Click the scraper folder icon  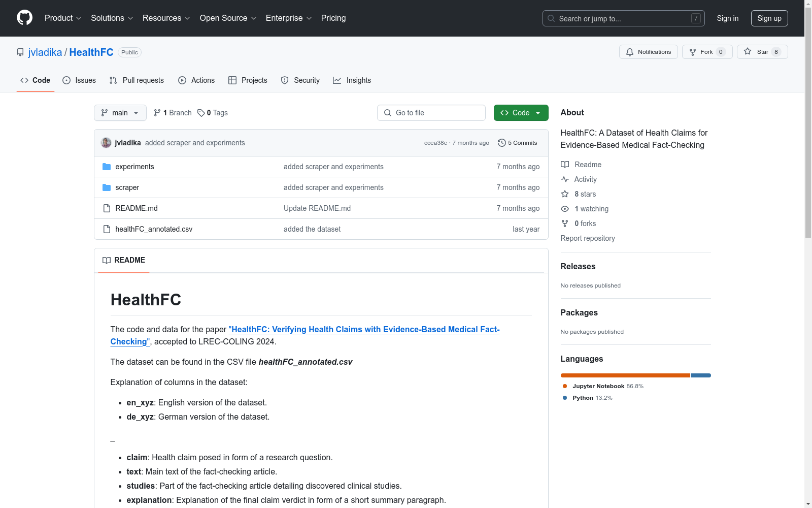(107, 187)
